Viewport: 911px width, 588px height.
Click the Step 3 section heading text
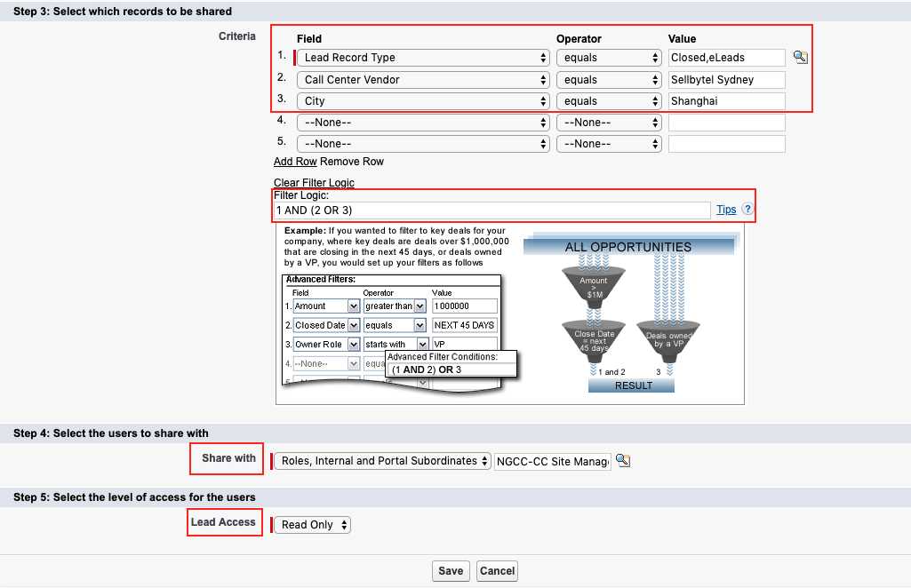pos(123,11)
